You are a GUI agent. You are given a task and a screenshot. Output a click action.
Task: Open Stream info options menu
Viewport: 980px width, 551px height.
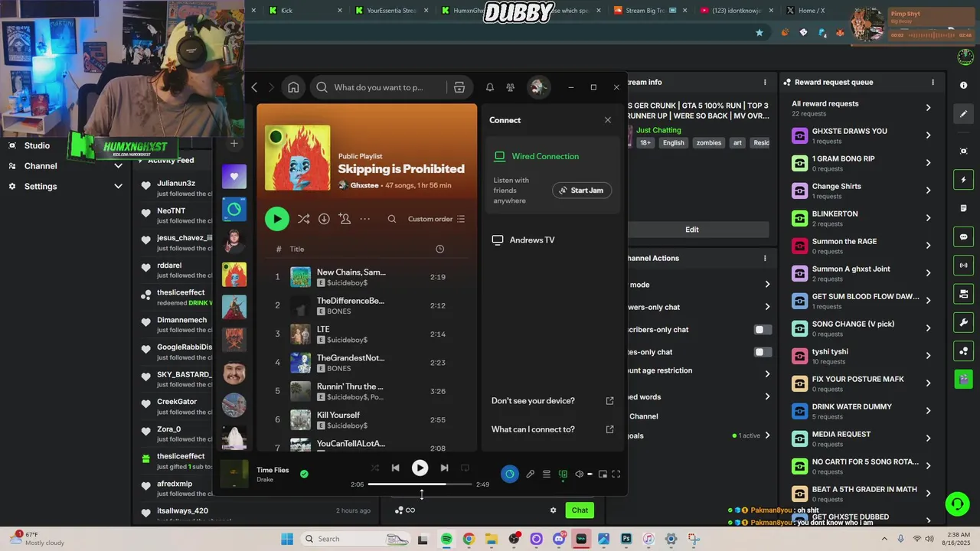(765, 82)
